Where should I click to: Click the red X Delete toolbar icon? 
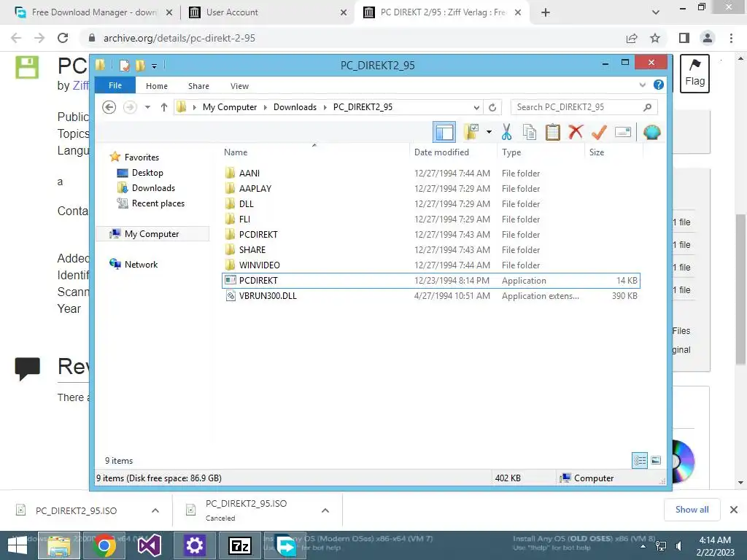pos(576,131)
